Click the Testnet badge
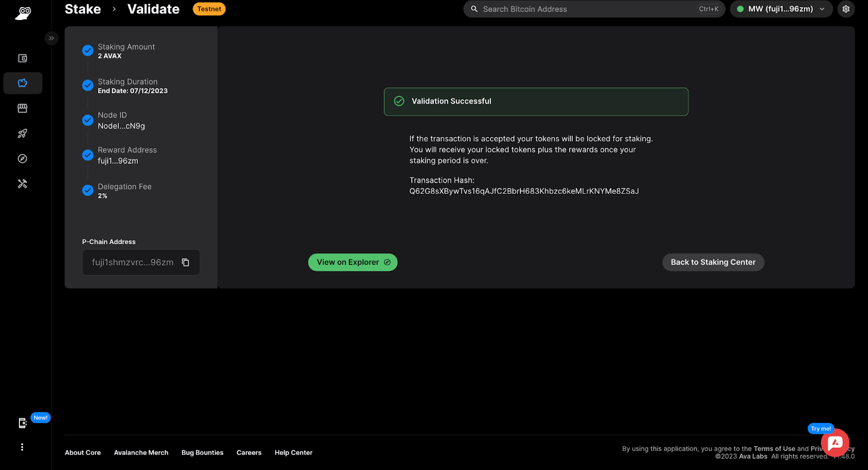 coord(209,9)
